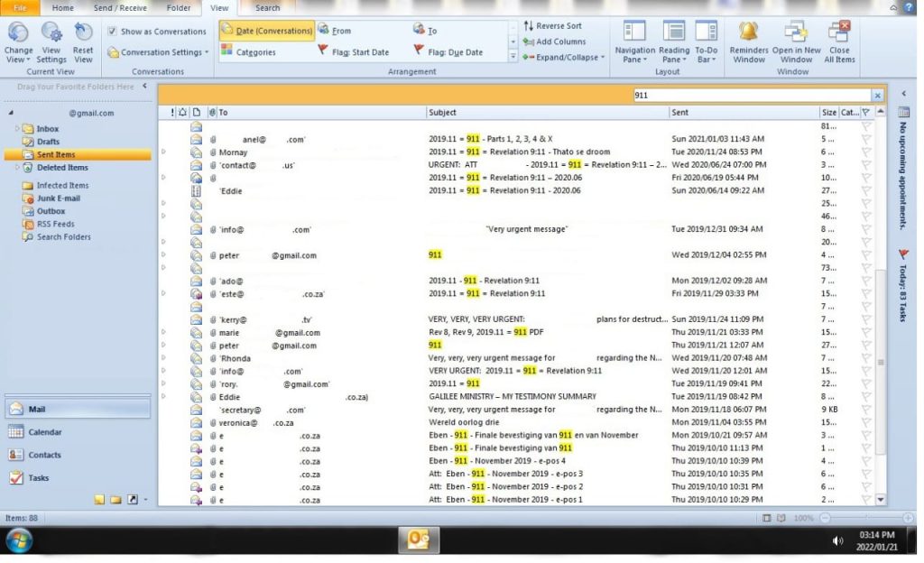924x563 pixels.
Task: Open Calendar in the navigation pane
Action: click(44, 432)
